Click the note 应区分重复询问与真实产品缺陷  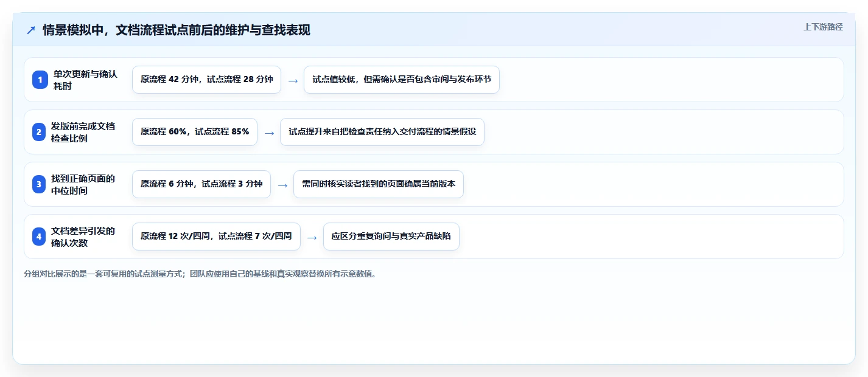pyautogui.click(x=391, y=237)
